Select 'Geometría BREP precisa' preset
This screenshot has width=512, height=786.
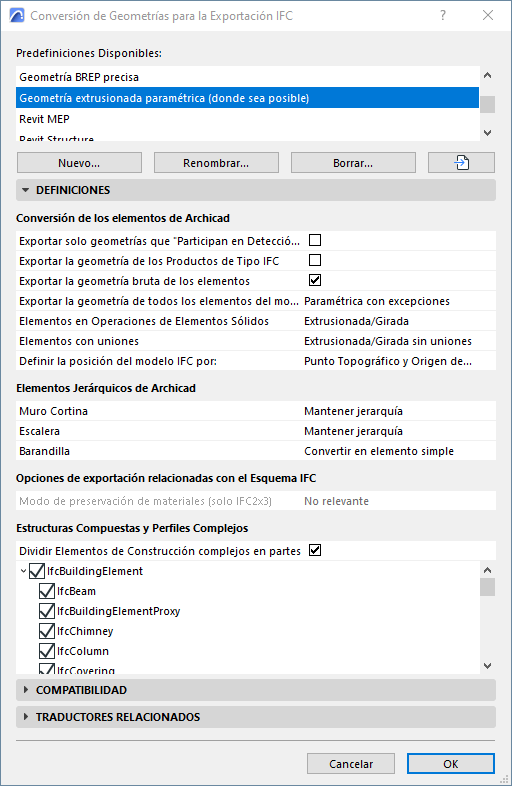(247, 77)
